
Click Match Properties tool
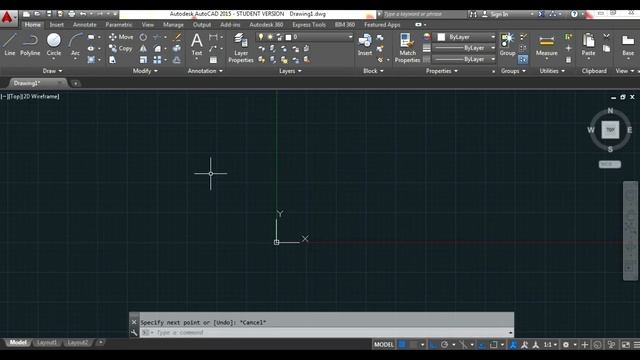407,48
